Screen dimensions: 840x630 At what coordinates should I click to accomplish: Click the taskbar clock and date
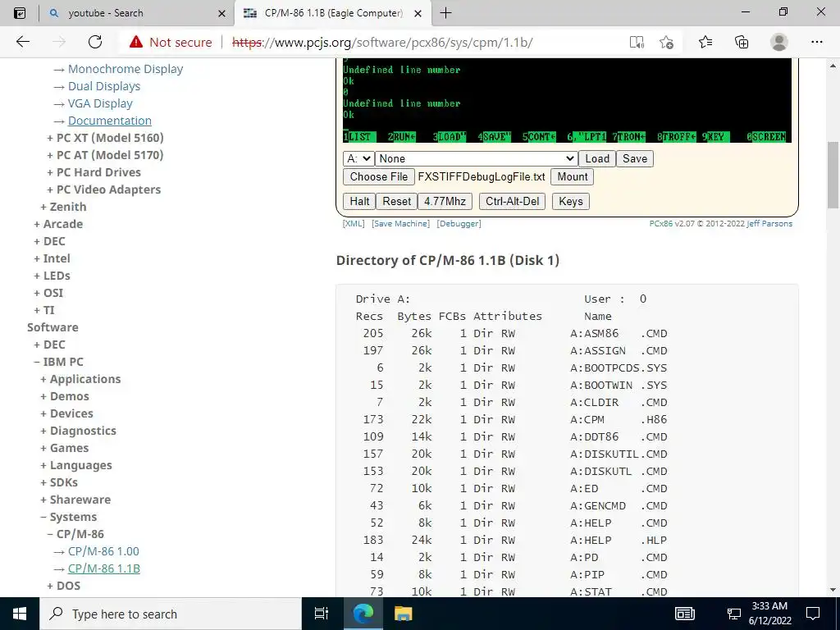click(769, 614)
